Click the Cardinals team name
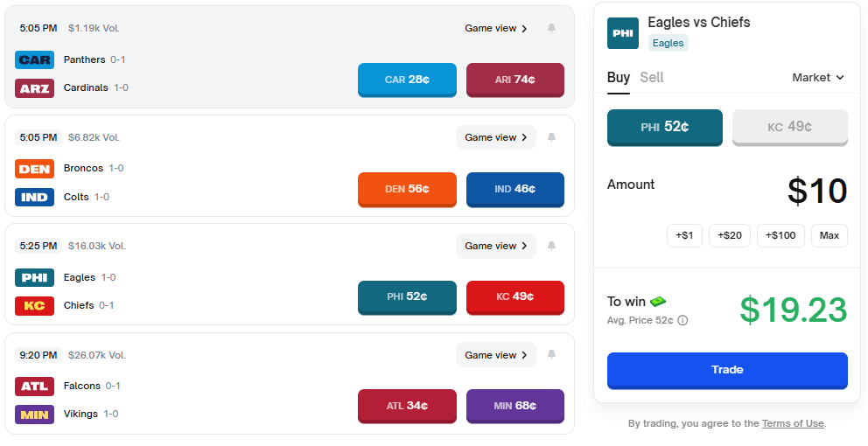This screenshot has height=446, width=868. pyautogui.click(x=86, y=88)
